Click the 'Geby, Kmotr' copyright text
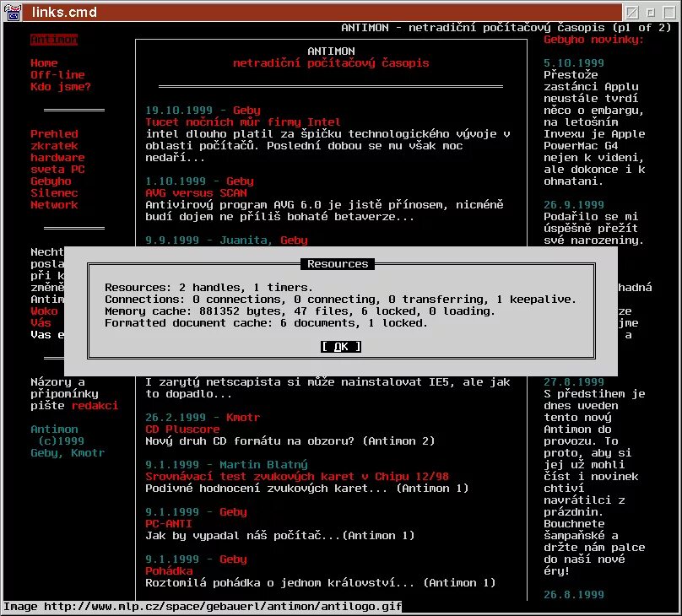Screen dimensions: 682x616 [x=68, y=453]
